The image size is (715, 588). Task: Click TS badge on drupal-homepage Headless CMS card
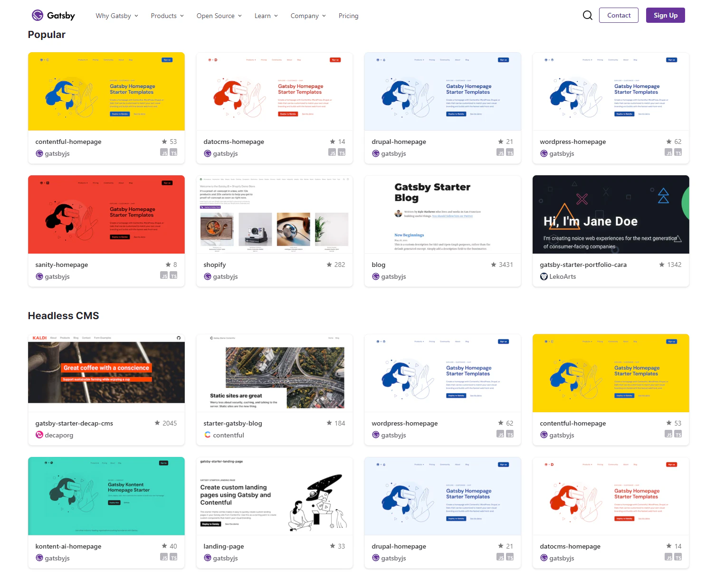510,557
